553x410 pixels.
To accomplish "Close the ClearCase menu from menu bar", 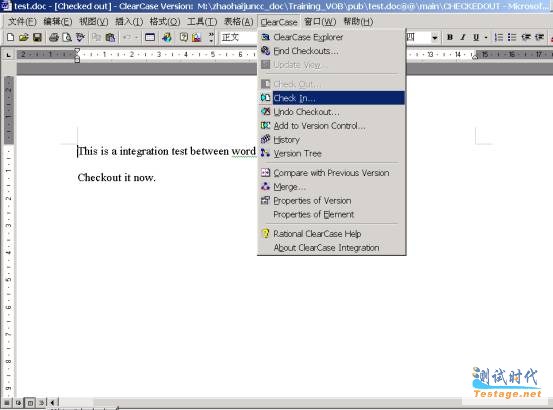I will (279, 22).
